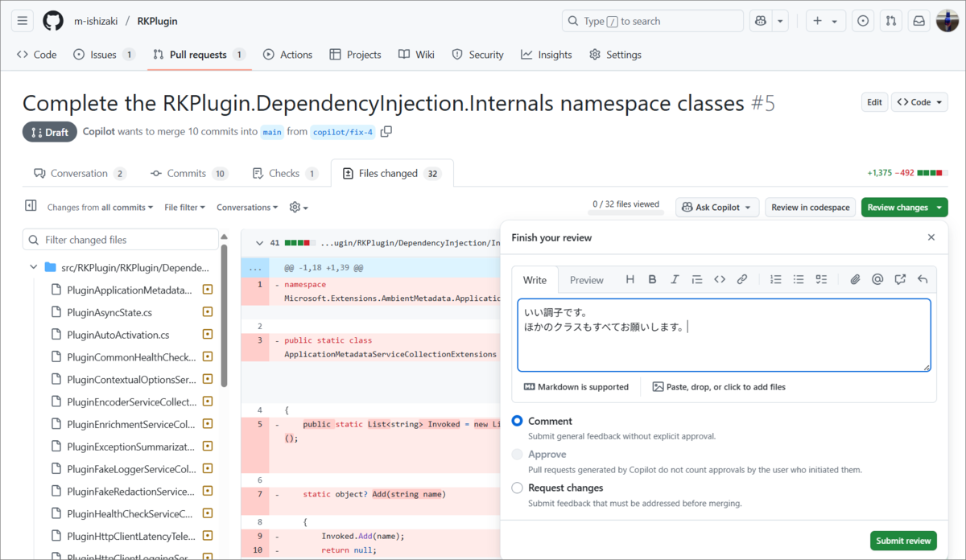
Task: Switch to the Conversation tab
Action: [80, 173]
